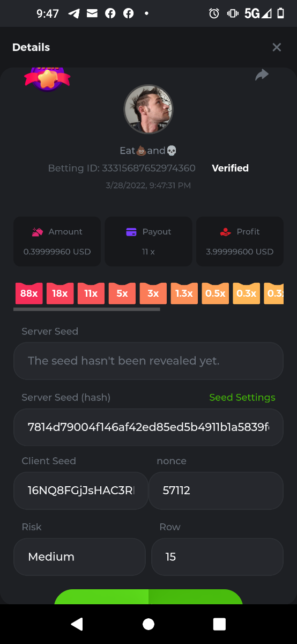Click the Client Seed field
297x644 pixels.
pos(81,491)
